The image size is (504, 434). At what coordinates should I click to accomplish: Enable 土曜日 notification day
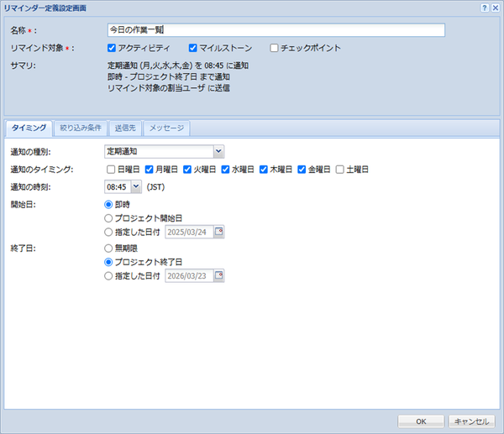pyautogui.click(x=340, y=169)
